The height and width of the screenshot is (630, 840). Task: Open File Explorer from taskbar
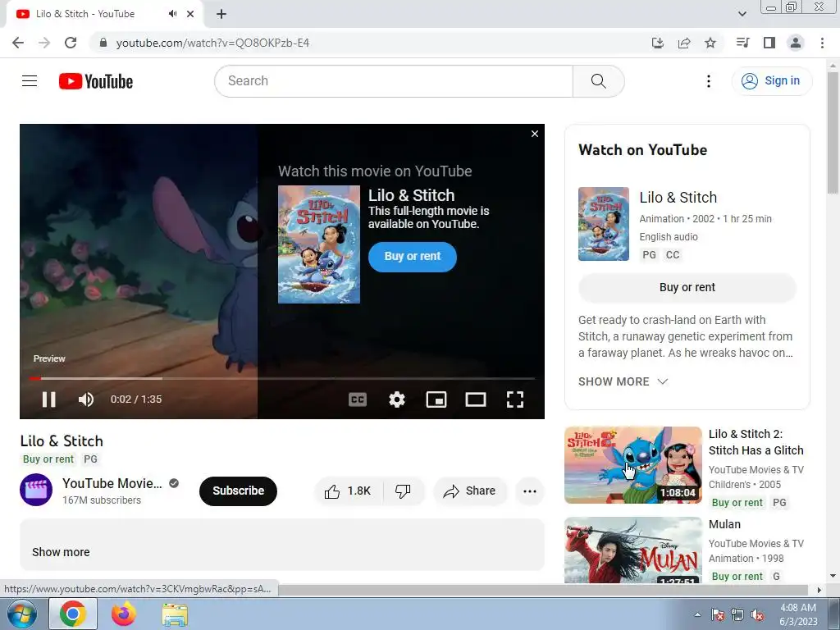(175, 614)
